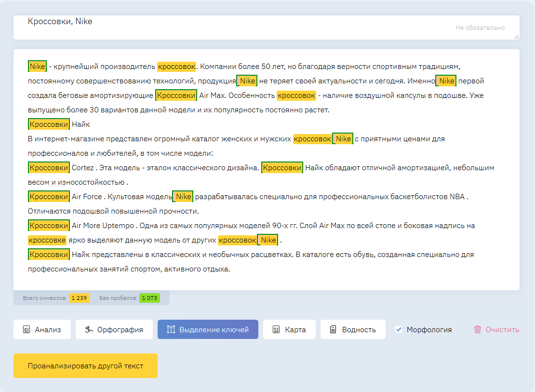Click the Водность document icon
Screen dimensions: 535x392
[333, 330]
